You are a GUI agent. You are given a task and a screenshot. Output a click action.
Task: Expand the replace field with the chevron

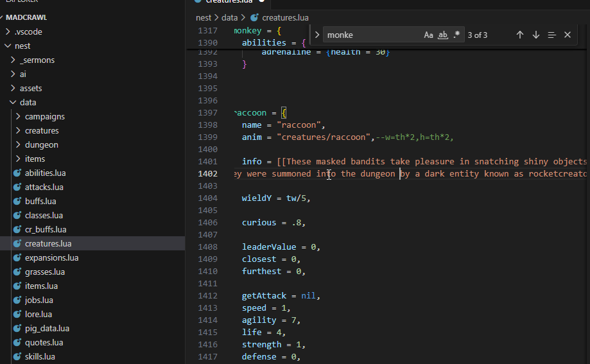[x=317, y=35]
